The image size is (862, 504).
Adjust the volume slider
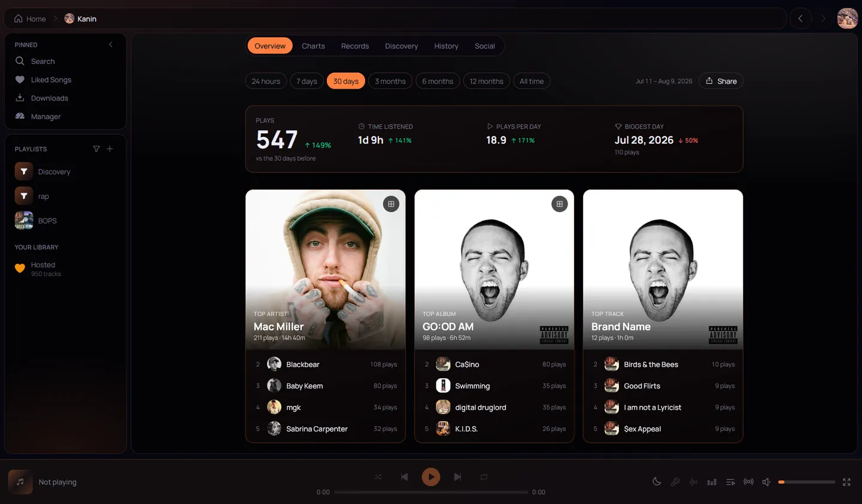pyautogui.click(x=806, y=482)
